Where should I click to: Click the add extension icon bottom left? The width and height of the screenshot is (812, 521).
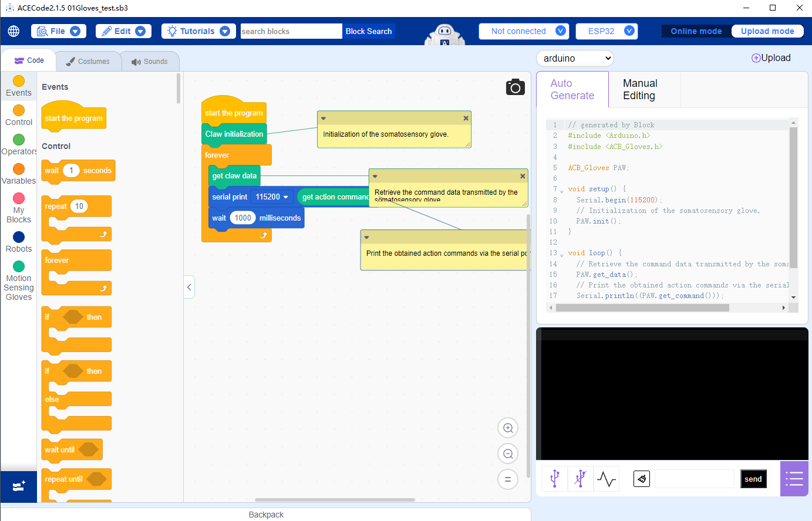coord(18,487)
